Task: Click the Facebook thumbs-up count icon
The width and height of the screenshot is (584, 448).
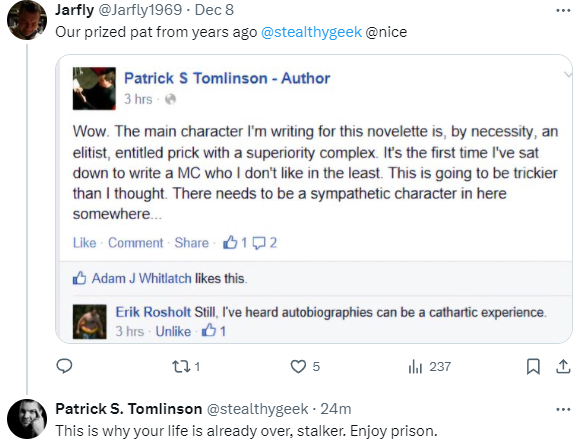Action: click(230, 242)
